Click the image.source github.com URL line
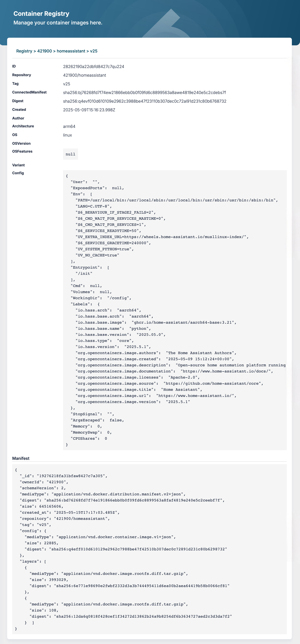This screenshot has width=300, height=644. pyautogui.click(x=169, y=384)
